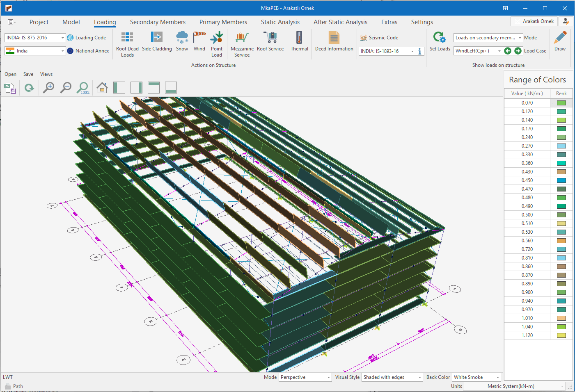Image resolution: width=575 pixels, height=392 pixels.
Task: Select the color swatch for value 0.450
Action: pyautogui.click(x=561, y=180)
